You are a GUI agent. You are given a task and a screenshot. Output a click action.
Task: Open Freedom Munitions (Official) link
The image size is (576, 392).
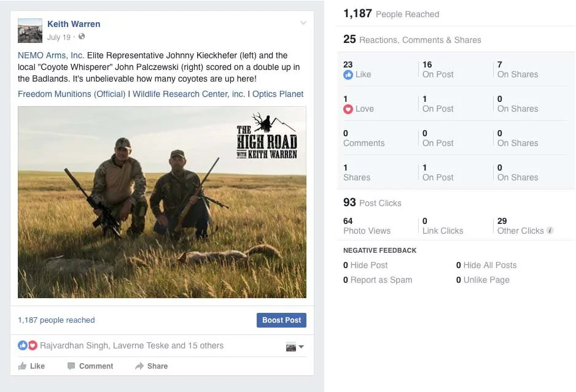pos(72,94)
